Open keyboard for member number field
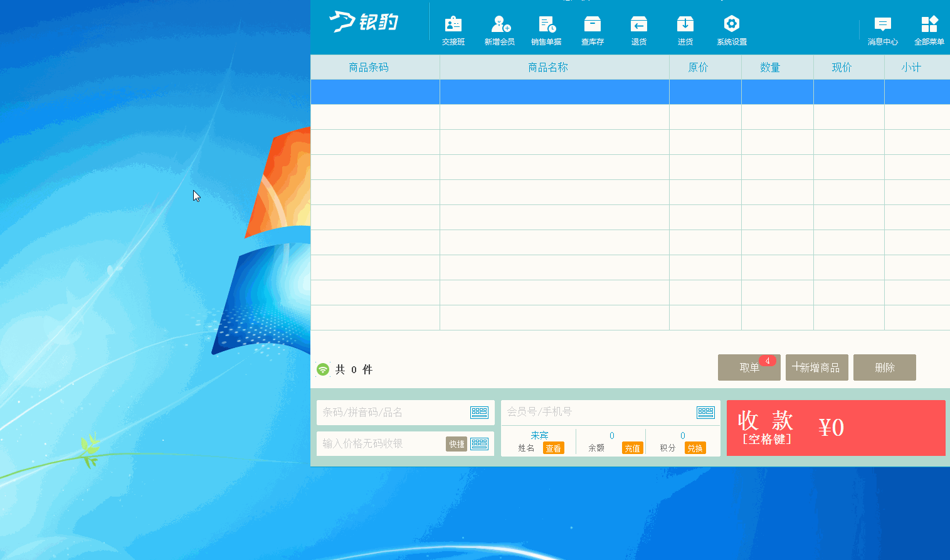Screen dimensions: 950x560 [705, 412]
